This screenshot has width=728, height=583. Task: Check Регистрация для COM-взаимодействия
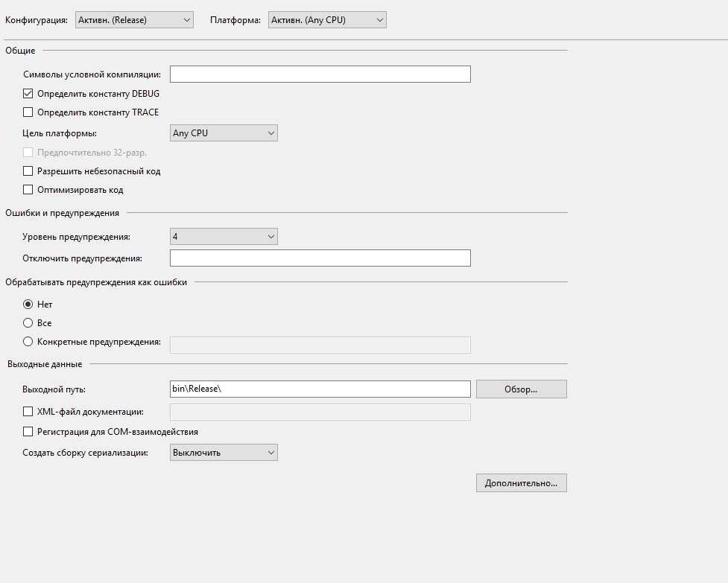pos(28,432)
